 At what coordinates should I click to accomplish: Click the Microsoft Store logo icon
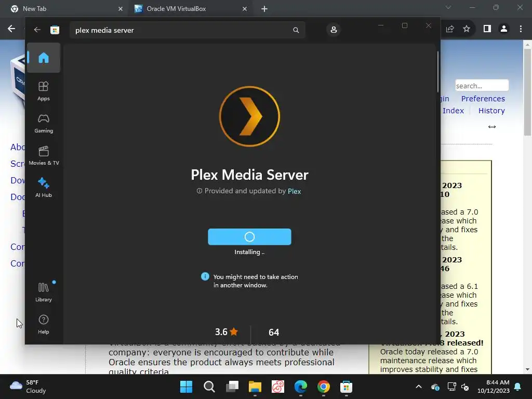pyautogui.click(x=55, y=30)
